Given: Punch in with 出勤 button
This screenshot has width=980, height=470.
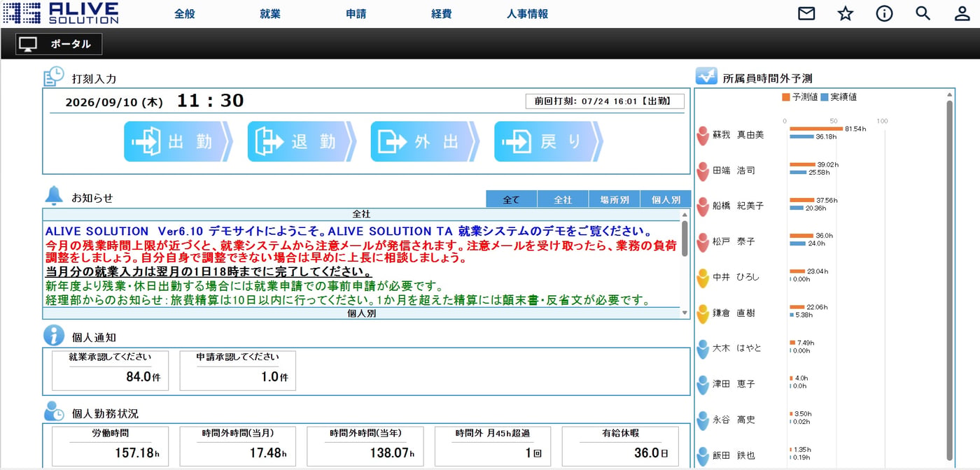Looking at the screenshot, I should click(x=178, y=141).
